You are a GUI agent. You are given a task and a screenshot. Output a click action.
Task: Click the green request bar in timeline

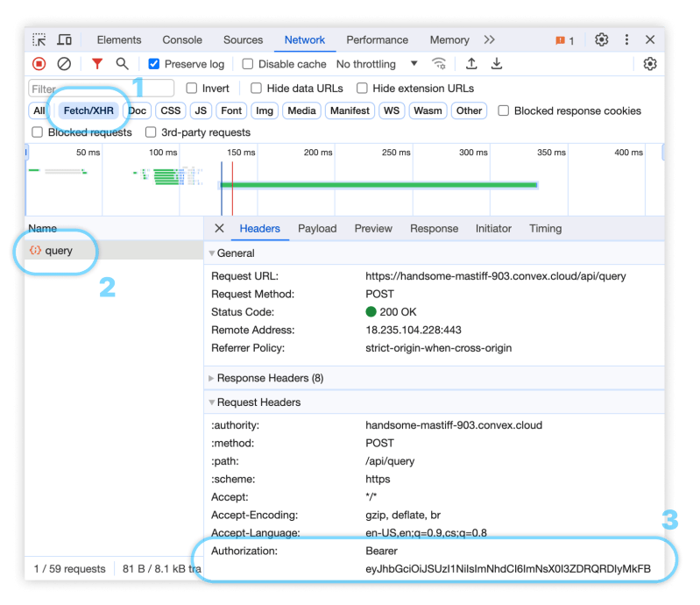378,184
